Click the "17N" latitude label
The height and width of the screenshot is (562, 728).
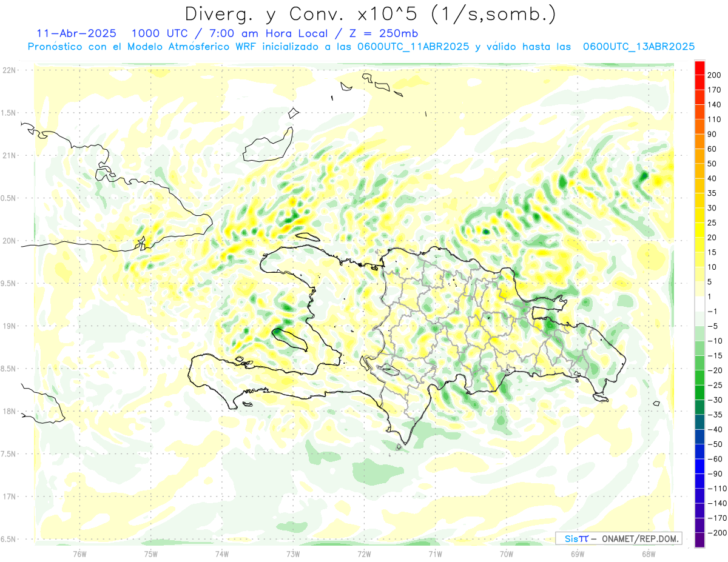8,497
